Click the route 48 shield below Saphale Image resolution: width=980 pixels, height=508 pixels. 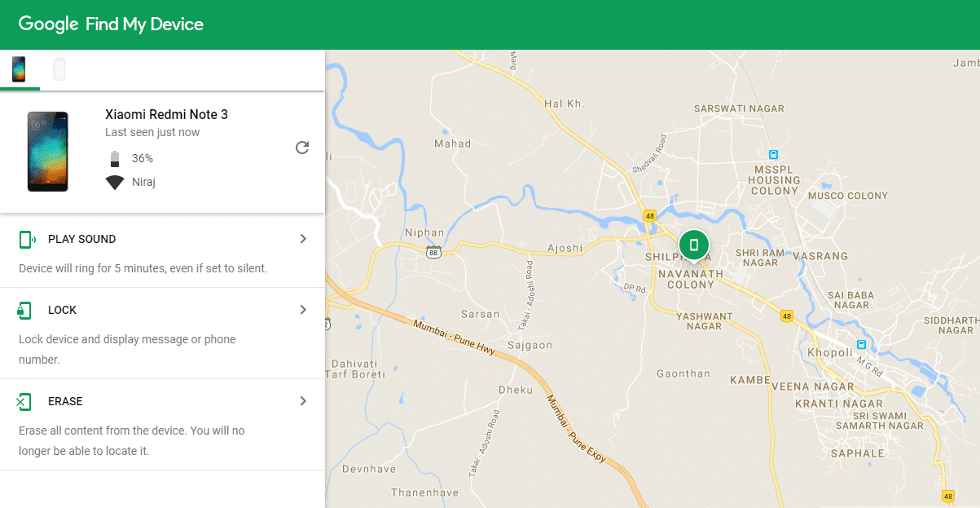pyautogui.click(x=947, y=496)
